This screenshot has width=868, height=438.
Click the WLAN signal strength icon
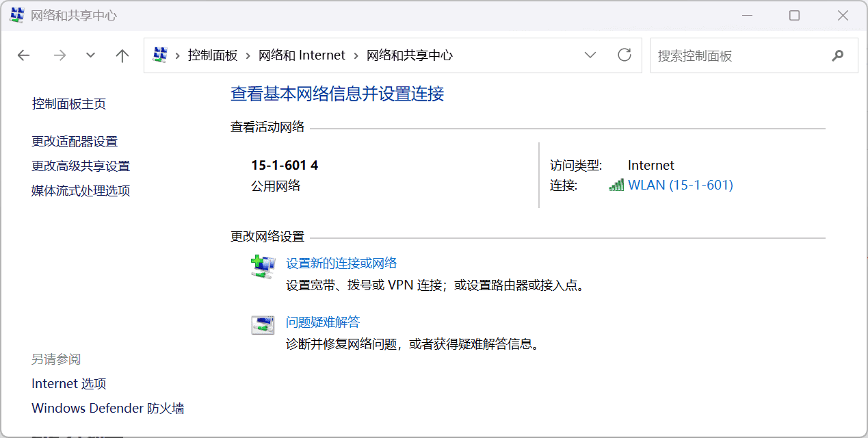click(x=616, y=185)
